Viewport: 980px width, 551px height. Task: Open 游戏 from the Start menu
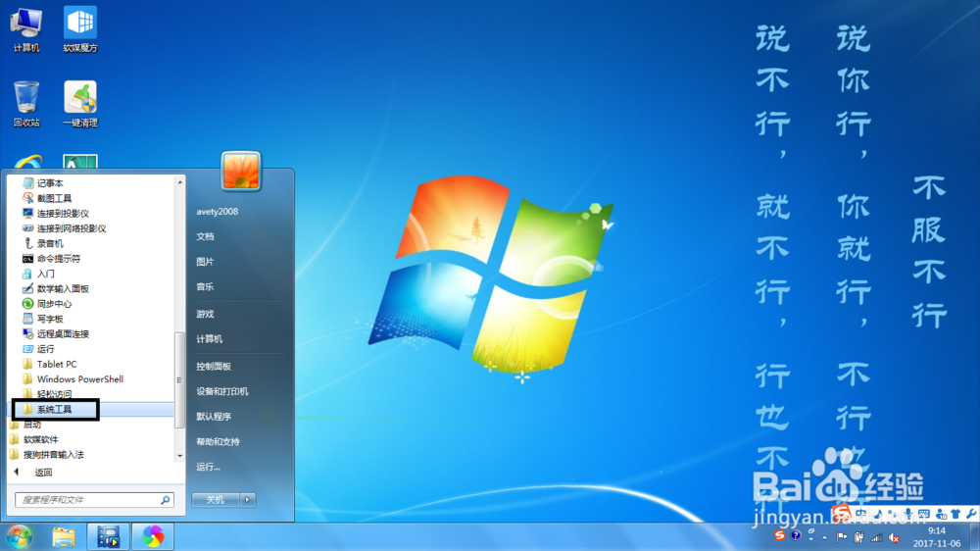click(205, 314)
